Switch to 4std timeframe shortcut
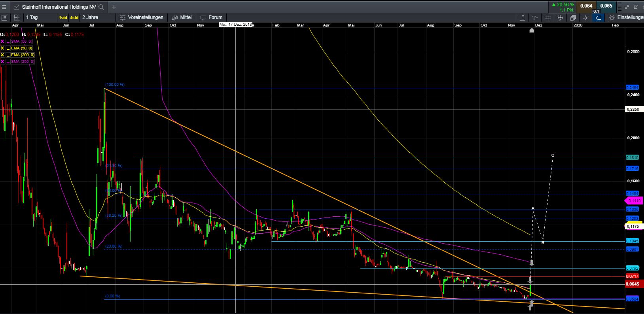The width and height of the screenshot is (644, 314). click(74, 17)
